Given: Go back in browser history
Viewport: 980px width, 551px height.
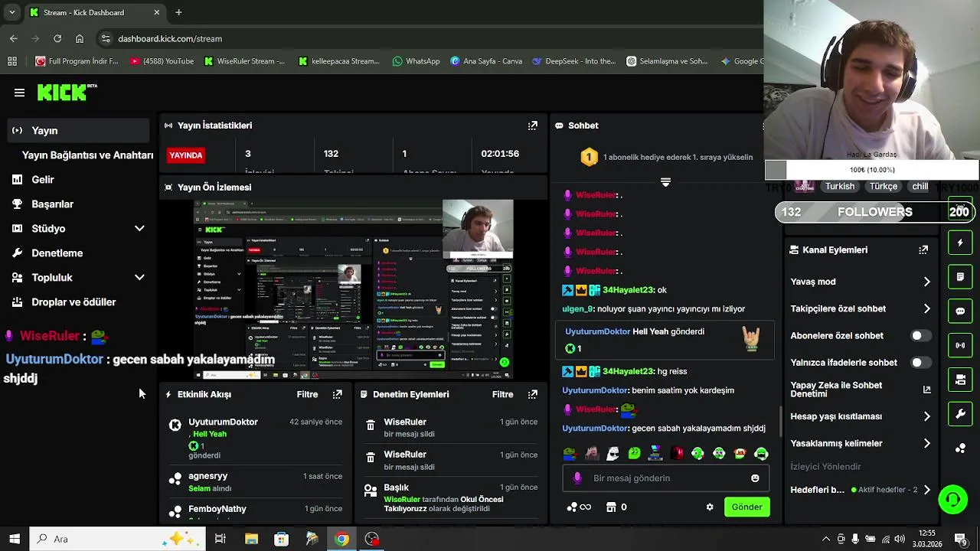Looking at the screenshot, I should click(14, 38).
